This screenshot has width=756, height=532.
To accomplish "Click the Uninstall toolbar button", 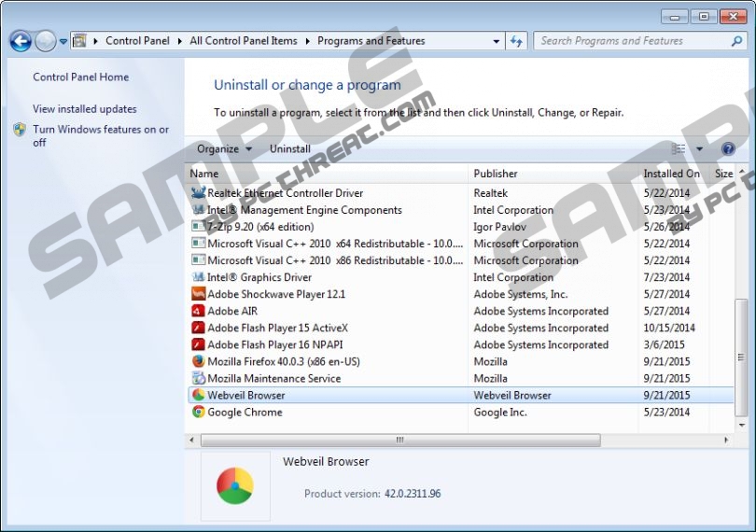I will coord(289,149).
